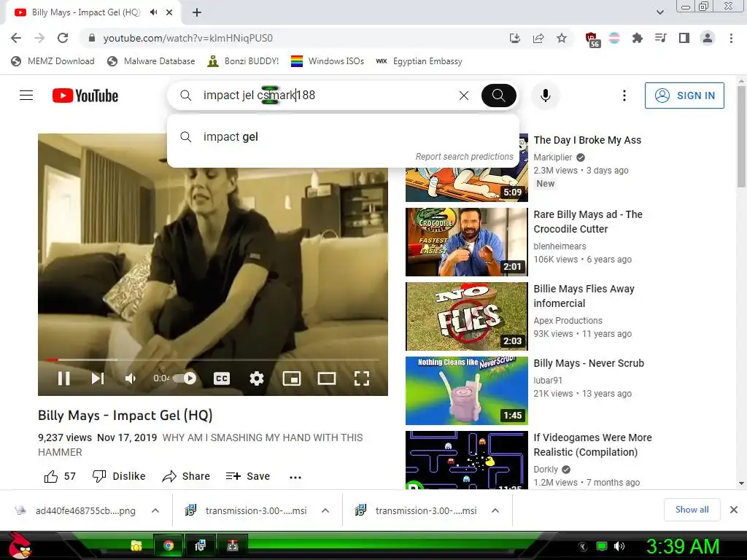Open video player settings gear
The image size is (747, 560).
257,378
